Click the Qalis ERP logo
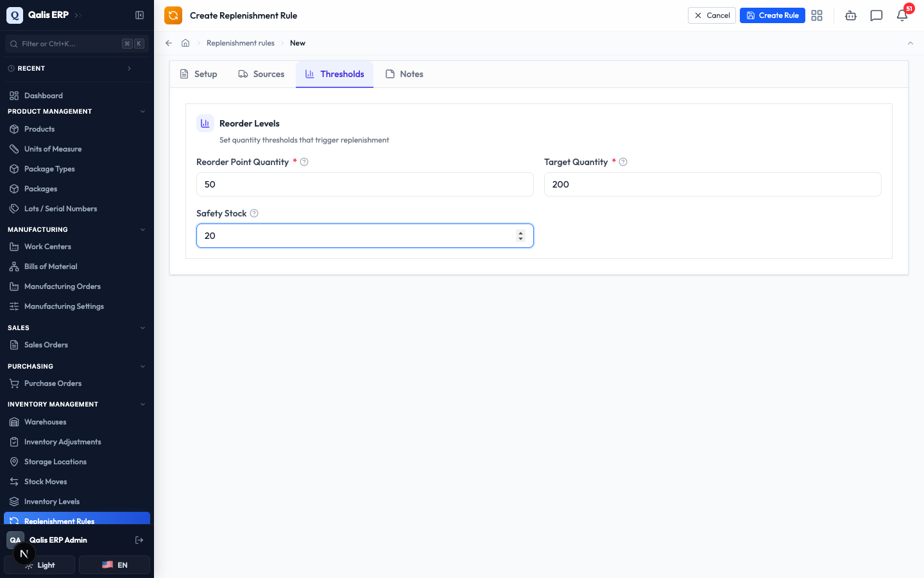 15,15
